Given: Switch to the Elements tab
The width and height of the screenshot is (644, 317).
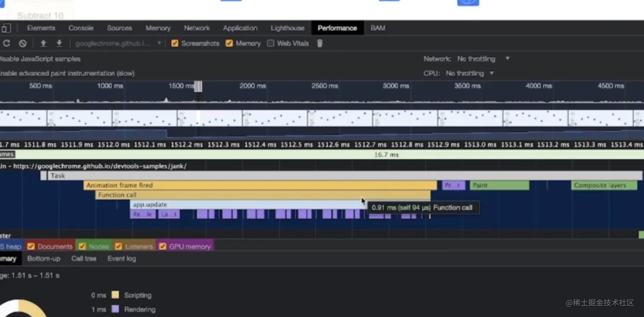Looking at the screenshot, I should (x=41, y=28).
